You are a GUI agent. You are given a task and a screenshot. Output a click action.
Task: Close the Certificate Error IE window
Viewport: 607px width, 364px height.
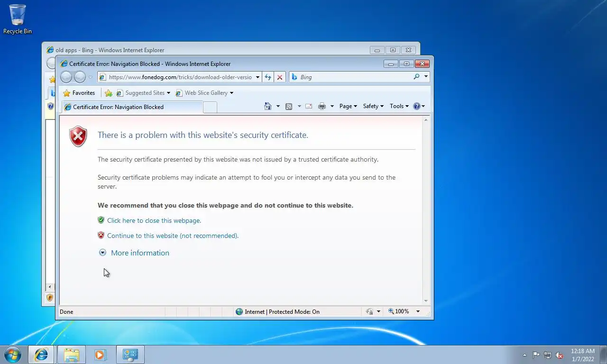click(x=422, y=64)
